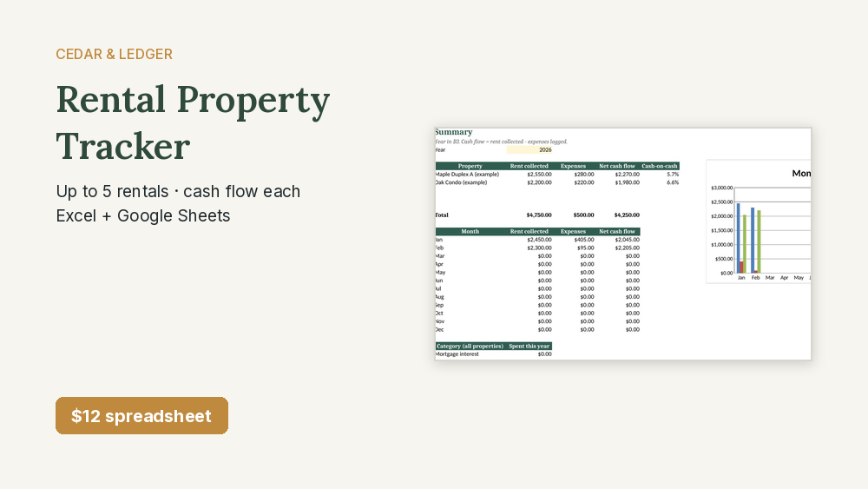Click the Summary title in the sheet
Viewport: 868px width, 489px height.
[x=454, y=132]
